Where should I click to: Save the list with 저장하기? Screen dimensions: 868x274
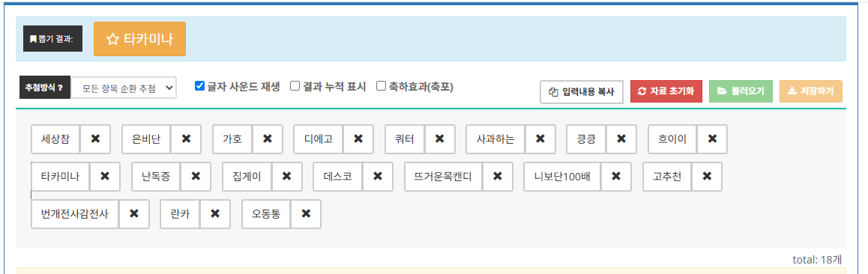click(811, 91)
